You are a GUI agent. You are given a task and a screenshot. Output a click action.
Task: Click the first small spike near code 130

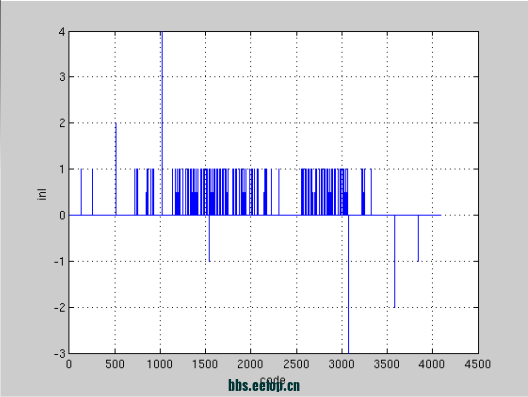pos(81,192)
